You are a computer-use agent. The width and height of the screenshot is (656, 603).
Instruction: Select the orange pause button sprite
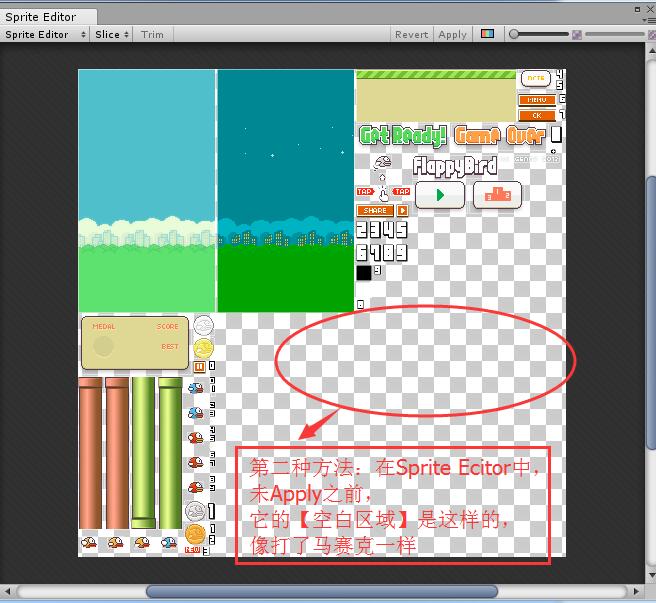(x=199, y=367)
